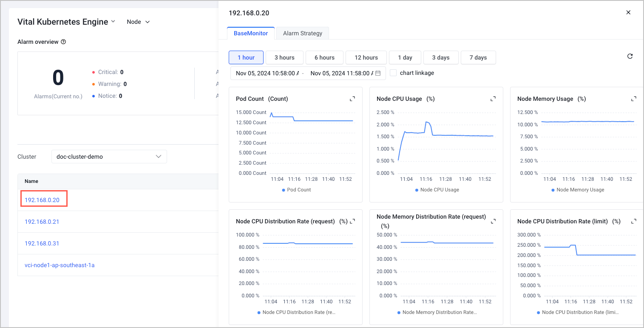Toggle the Node Memory Usage legend series
The width and height of the screenshot is (644, 328).
578,190
